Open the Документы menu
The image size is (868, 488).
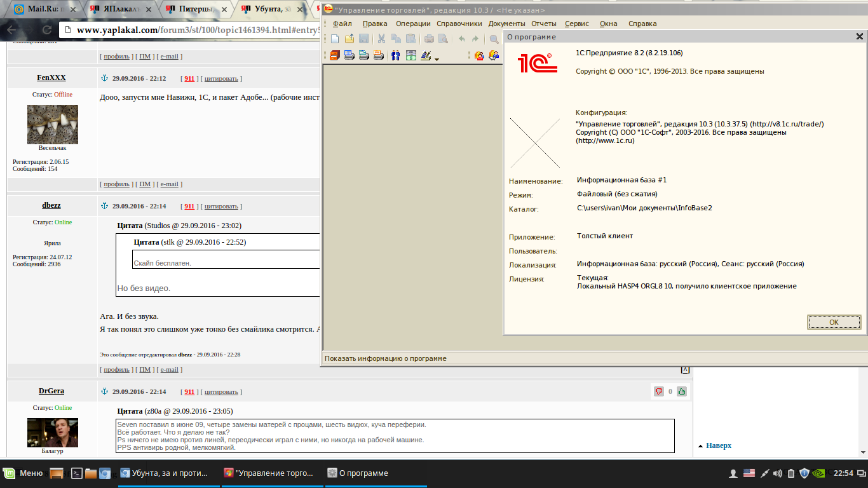(x=506, y=24)
